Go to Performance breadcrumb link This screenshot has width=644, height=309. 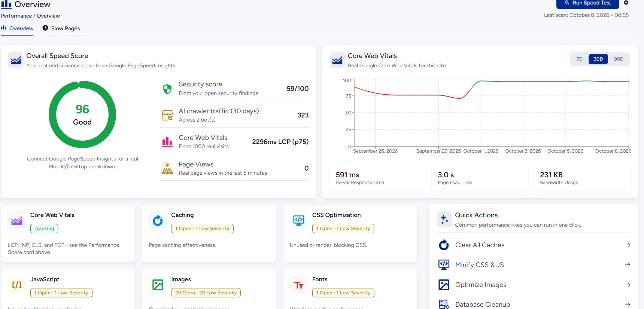pos(16,16)
